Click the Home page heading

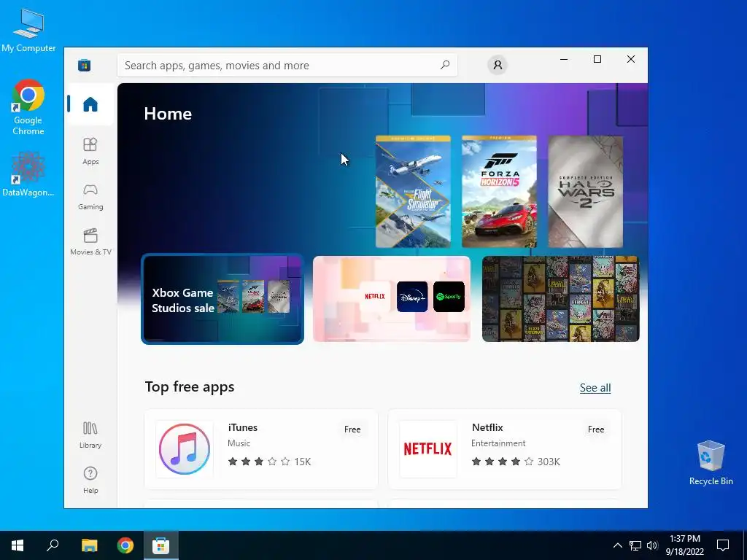click(168, 113)
